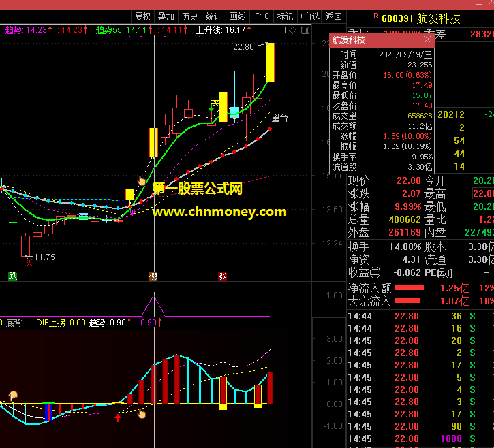Click the 净资 4.31 value
Screen dimensions: 494x448
(411, 259)
